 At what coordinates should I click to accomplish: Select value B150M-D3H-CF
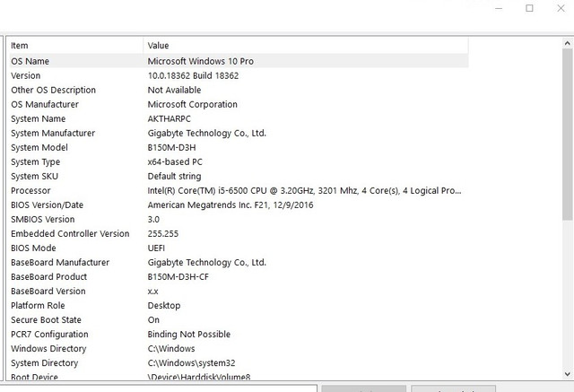pos(178,276)
